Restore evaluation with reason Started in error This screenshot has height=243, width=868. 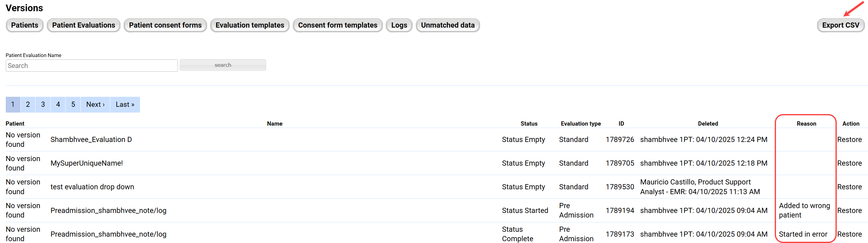(x=849, y=234)
